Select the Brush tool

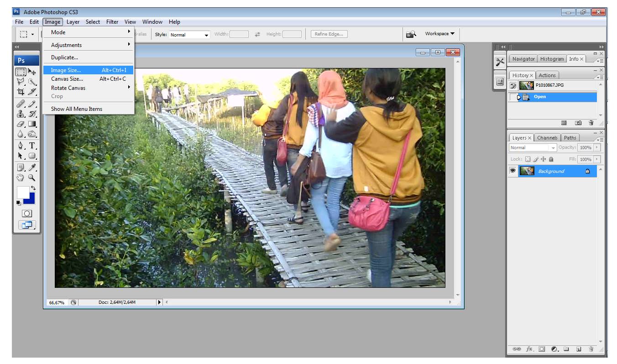(32, 104)
